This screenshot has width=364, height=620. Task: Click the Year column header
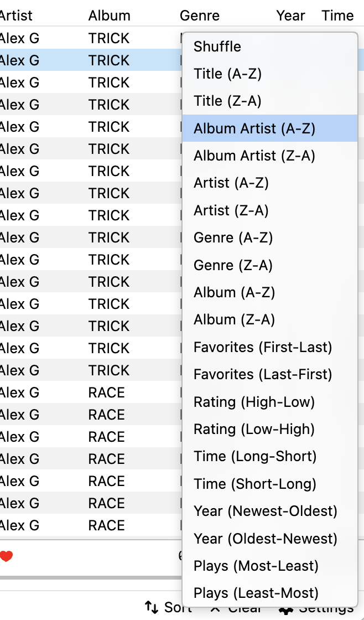click(290, 15)
